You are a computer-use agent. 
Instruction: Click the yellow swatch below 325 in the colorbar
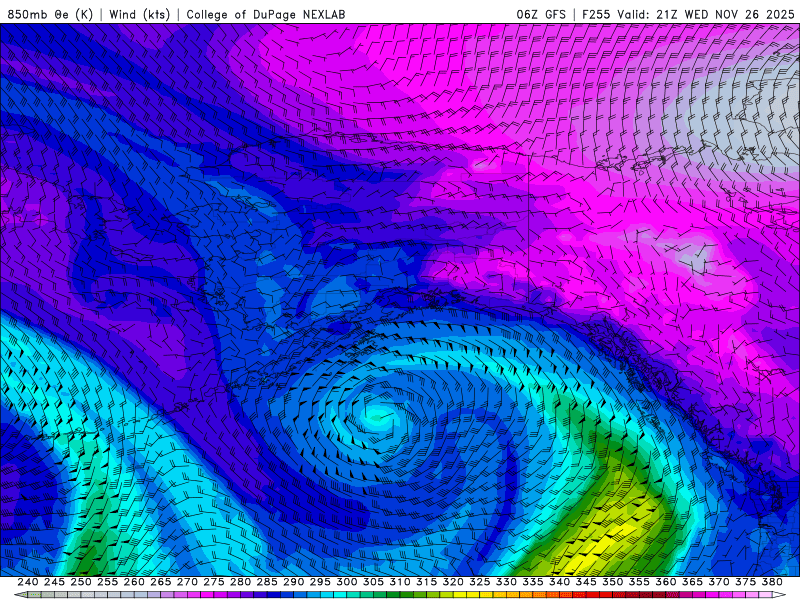click(x=473, y=594)
